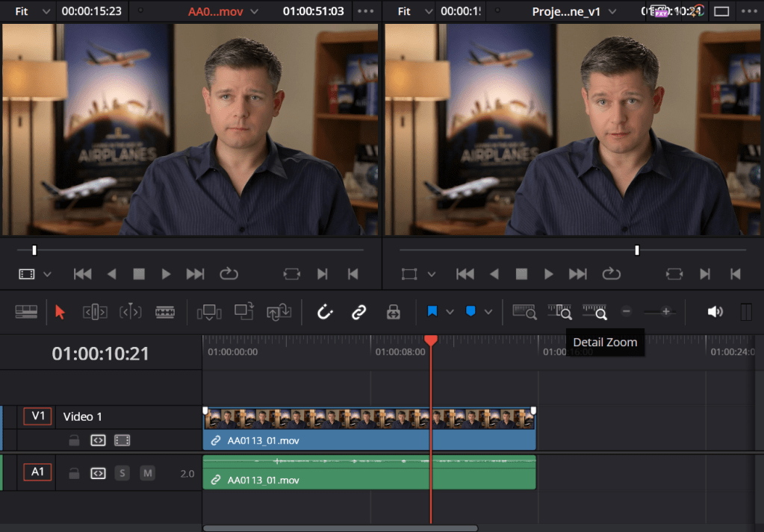Solo the A1 audio track
The height and width of the screenshot is (532, 764).
[122, 473]
